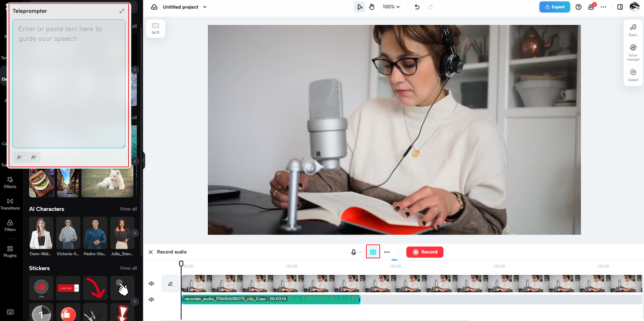The width and height of the screenshot is (644, 321).
Task: Mute the audio track speaker icon
Action: 151,300
